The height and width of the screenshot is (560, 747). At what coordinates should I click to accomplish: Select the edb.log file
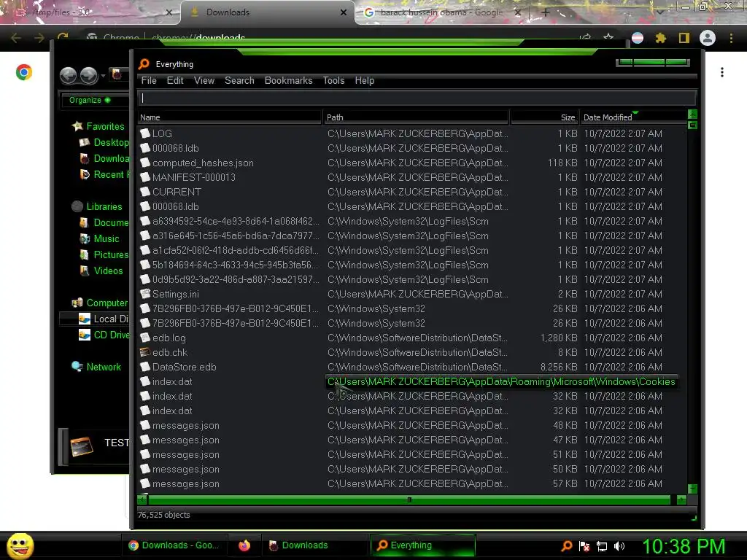click(x=169, y=338)
